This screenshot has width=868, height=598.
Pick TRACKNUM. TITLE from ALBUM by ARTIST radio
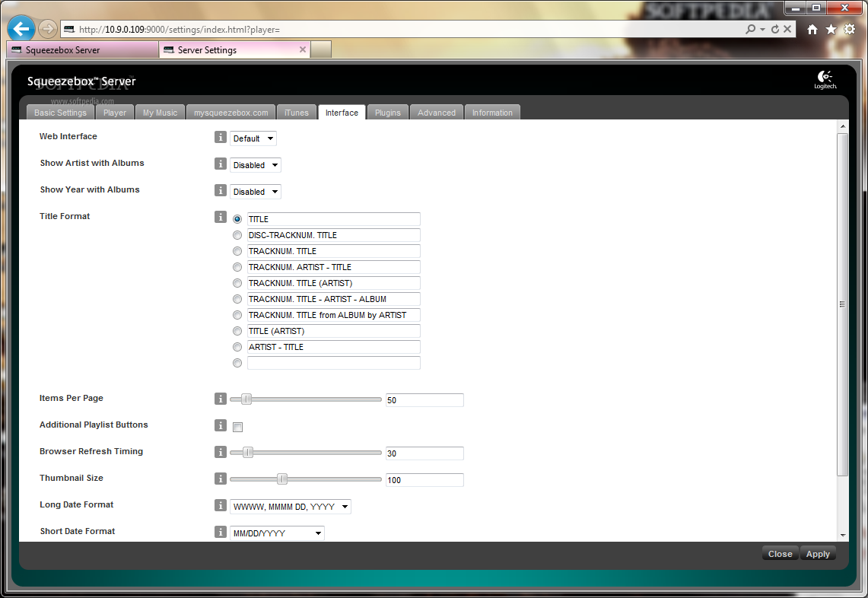pyautogui.click(x=237, y=316)
